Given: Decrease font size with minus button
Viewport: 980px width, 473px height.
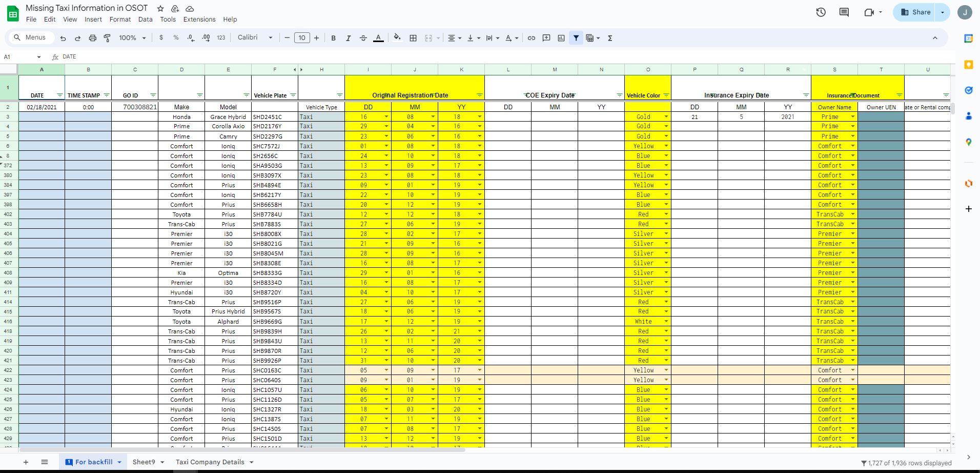Looking at the screenshot, I should point(287,38).
